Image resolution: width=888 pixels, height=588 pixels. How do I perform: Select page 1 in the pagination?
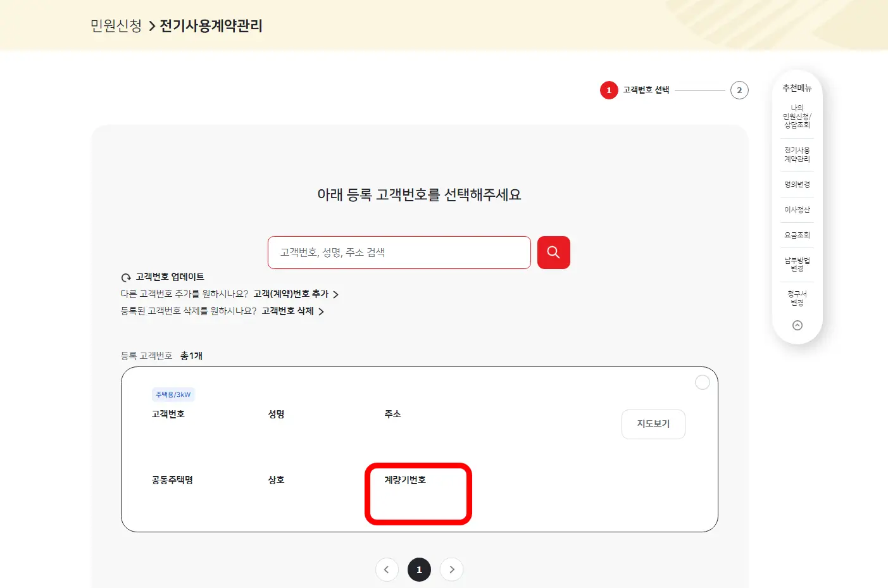(x=419, y=569)
